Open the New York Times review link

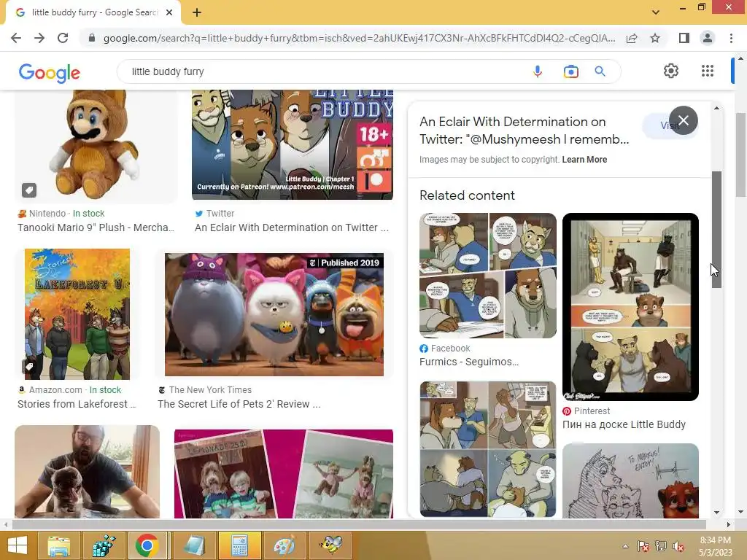(239, 404)
